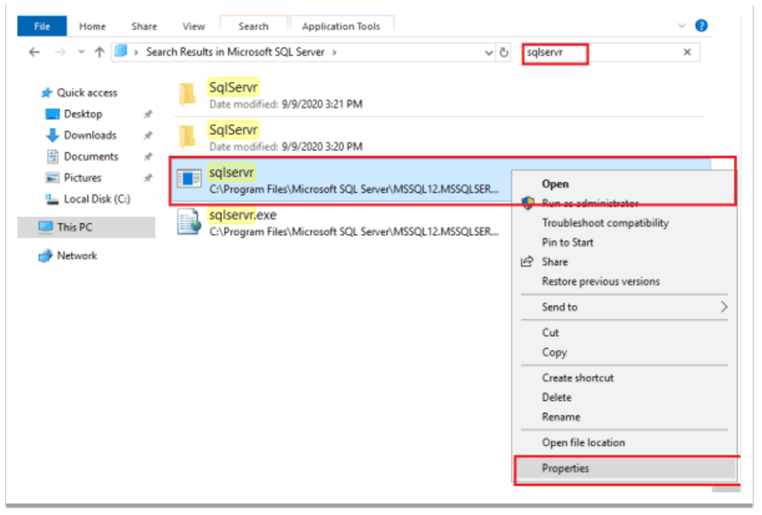This screenshot has height=515, width=762.
Task: Open Downloads in the navigation pane
Action: 90,135
